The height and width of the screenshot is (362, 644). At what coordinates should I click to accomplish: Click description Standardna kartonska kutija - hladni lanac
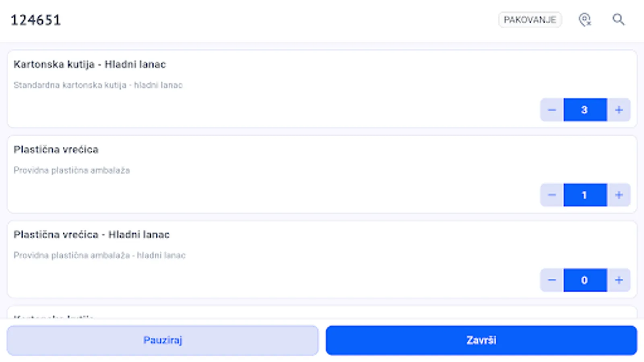(x=98, y=85)
